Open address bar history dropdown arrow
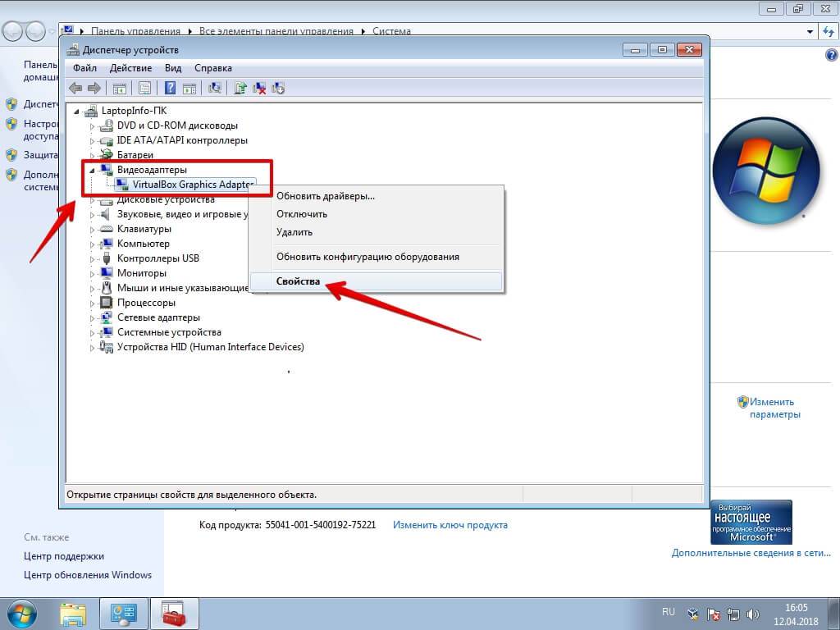Screen dimensions: 840x630 click(x=810, y=32)
